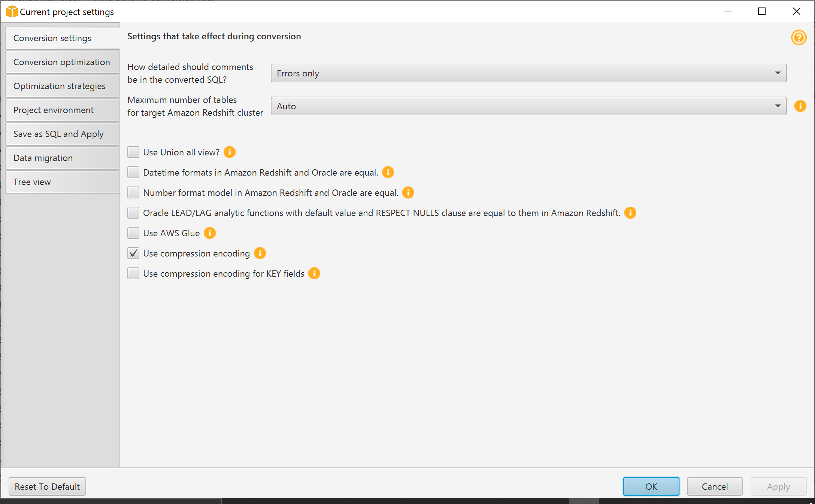Click info icon beside maximum tables dropdown

tap(800, 106)
